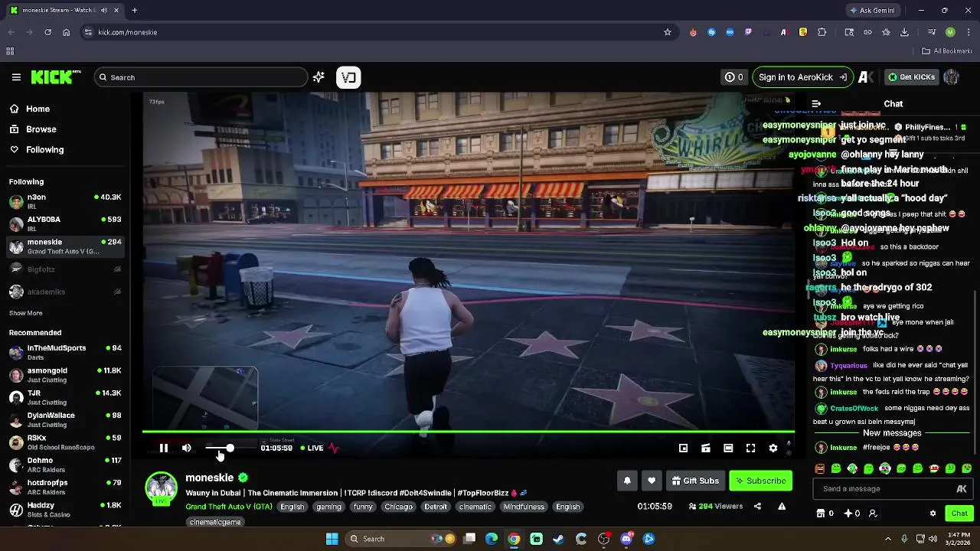Click Ask Gemini button

(x=871, y=11)
